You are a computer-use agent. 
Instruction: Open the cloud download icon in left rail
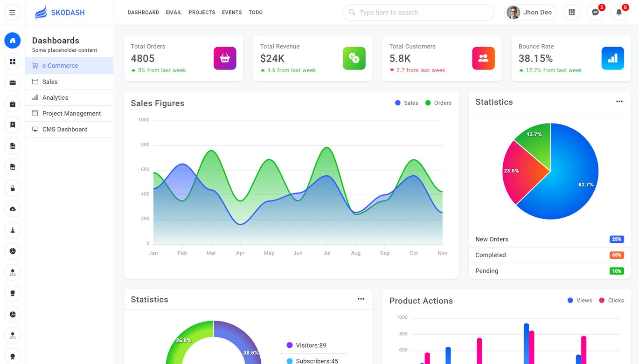pos(13,209)
